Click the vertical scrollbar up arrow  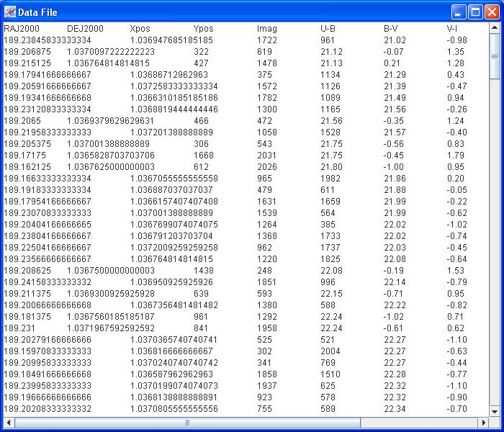pos(495,28)
